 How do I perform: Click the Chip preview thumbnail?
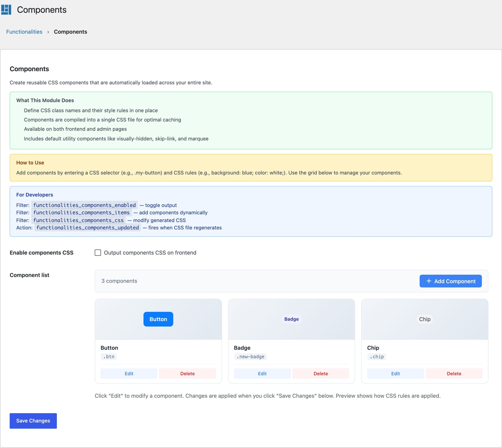[425, 319]
